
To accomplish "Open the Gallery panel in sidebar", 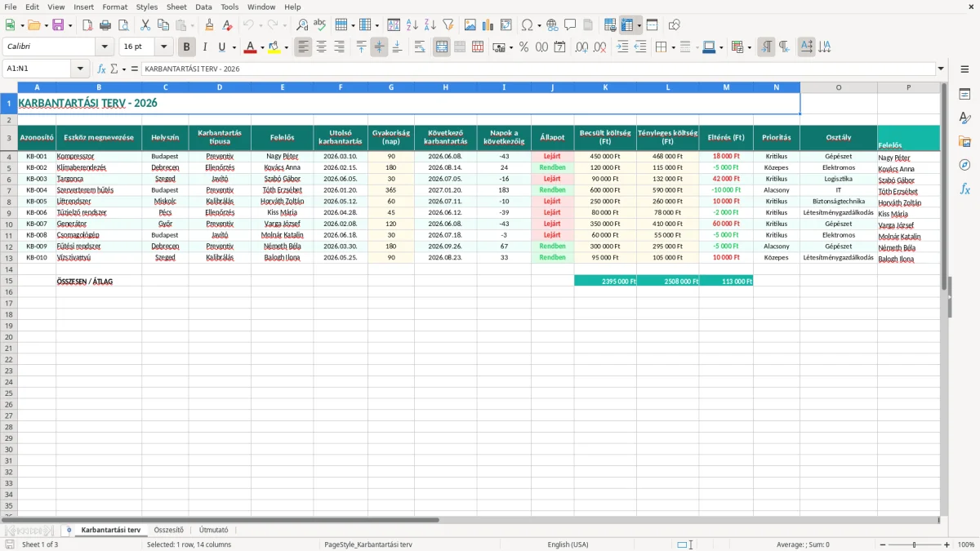I will [x=964, y=141].
